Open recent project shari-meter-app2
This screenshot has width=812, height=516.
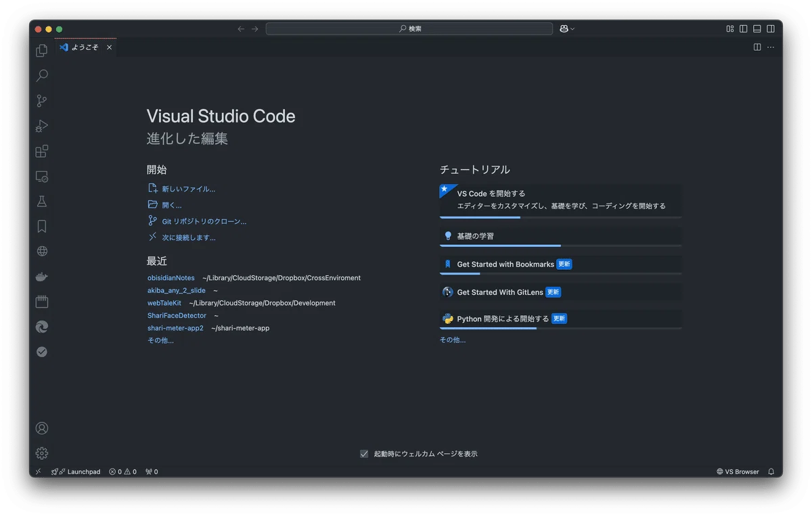coord(175,328)
